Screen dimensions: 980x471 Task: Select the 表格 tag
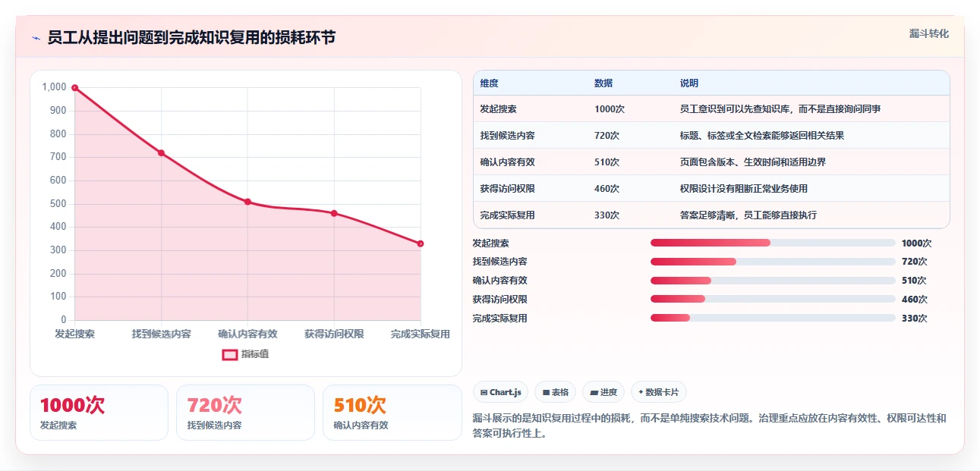(555, 392)
